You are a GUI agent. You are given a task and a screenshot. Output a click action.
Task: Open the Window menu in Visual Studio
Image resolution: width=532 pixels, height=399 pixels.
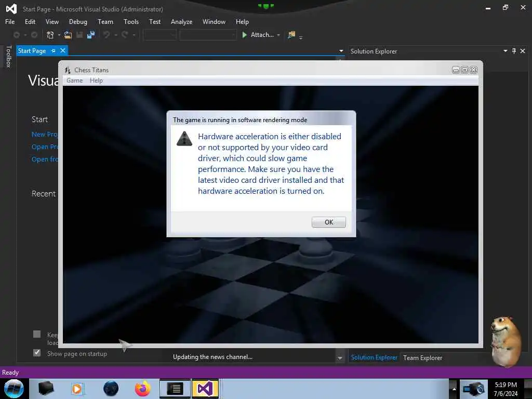(214, 22)
